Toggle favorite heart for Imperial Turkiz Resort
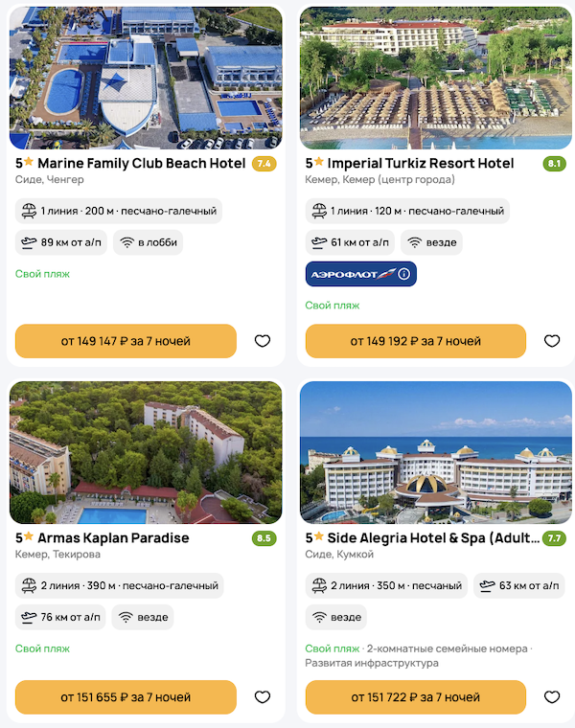Viewport: 575px width, 728px height. coord(552,341)
